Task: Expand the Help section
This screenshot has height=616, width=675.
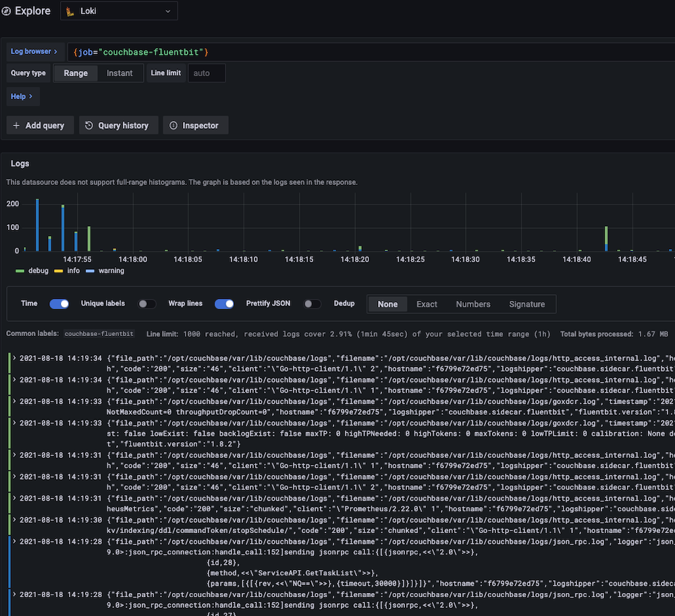Action: pos(22,96)
